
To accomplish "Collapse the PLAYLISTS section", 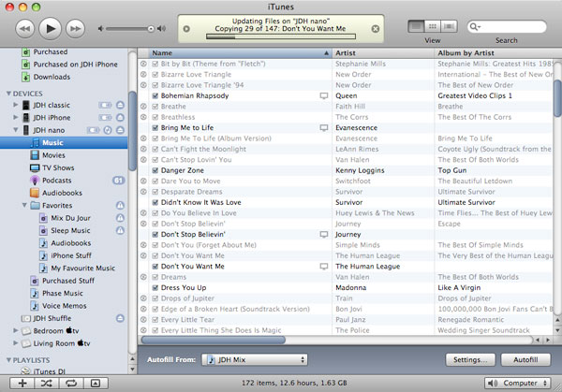I will coord(8,360).
